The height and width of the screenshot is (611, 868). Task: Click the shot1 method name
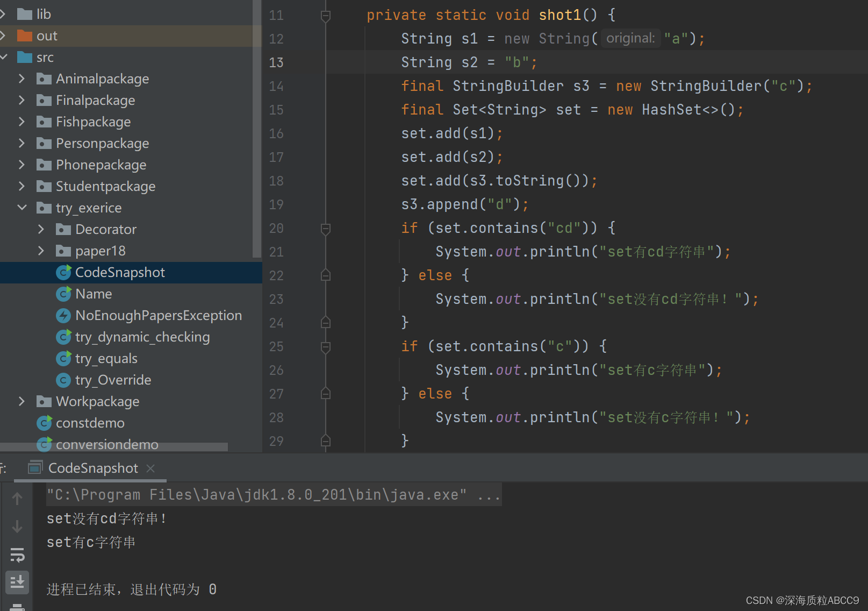559,15
